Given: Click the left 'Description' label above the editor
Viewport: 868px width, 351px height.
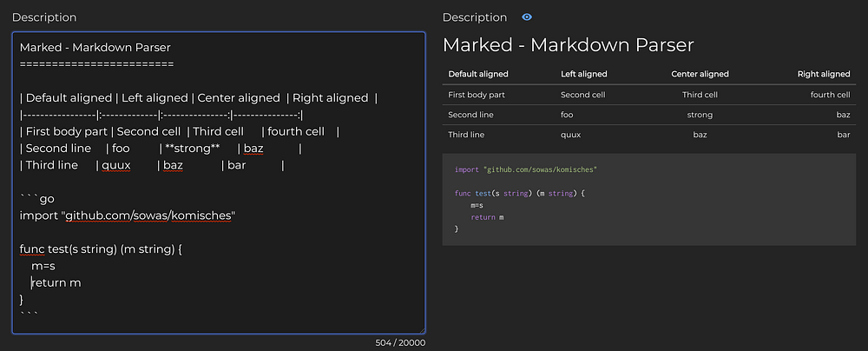Looking at the screenshot, I should tap(44, 17).
